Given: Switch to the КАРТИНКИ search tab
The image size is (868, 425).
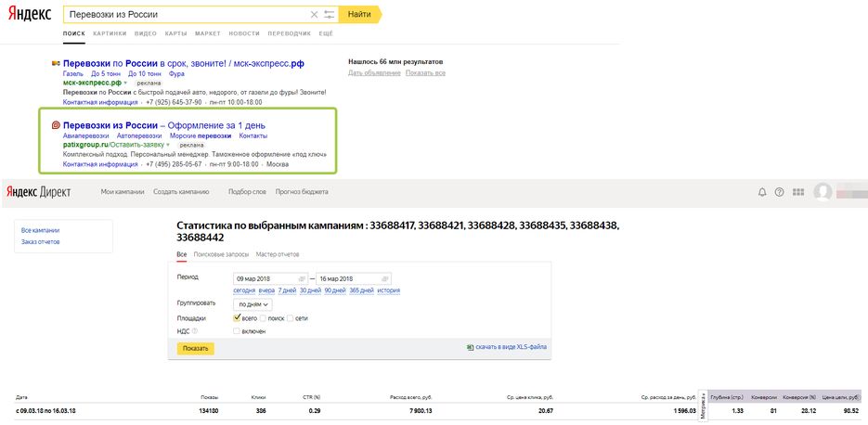Looking at the screenshot, I should coord(110,33).
